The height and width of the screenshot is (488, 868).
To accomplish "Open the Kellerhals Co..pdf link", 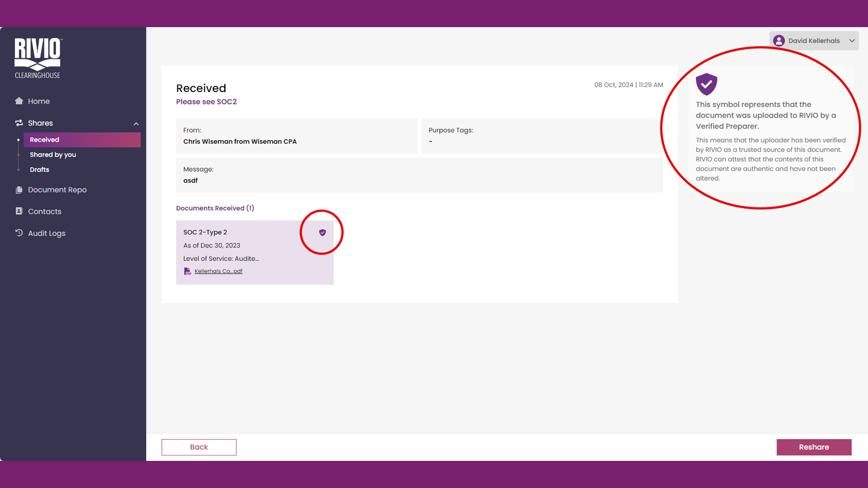I will pyautogui.click(x=218, y=271).
